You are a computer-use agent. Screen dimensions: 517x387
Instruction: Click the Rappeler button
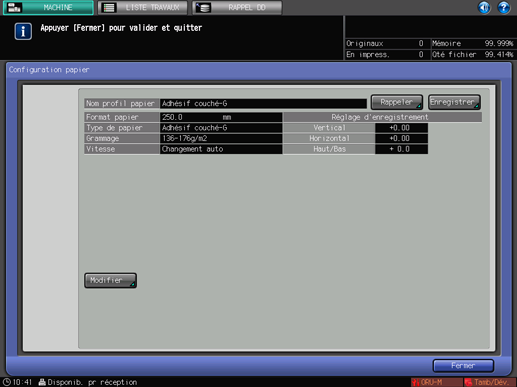(397, 102)
